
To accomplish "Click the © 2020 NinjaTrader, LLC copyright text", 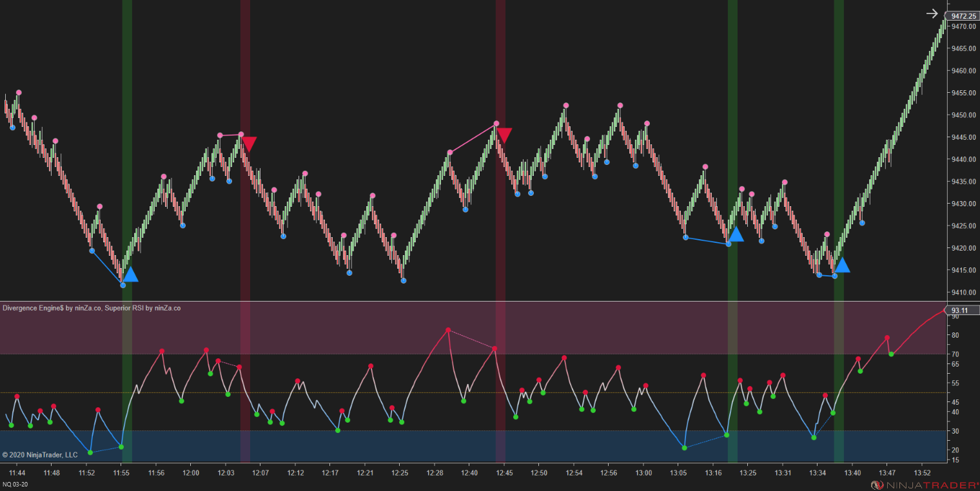I will point(39,455).
